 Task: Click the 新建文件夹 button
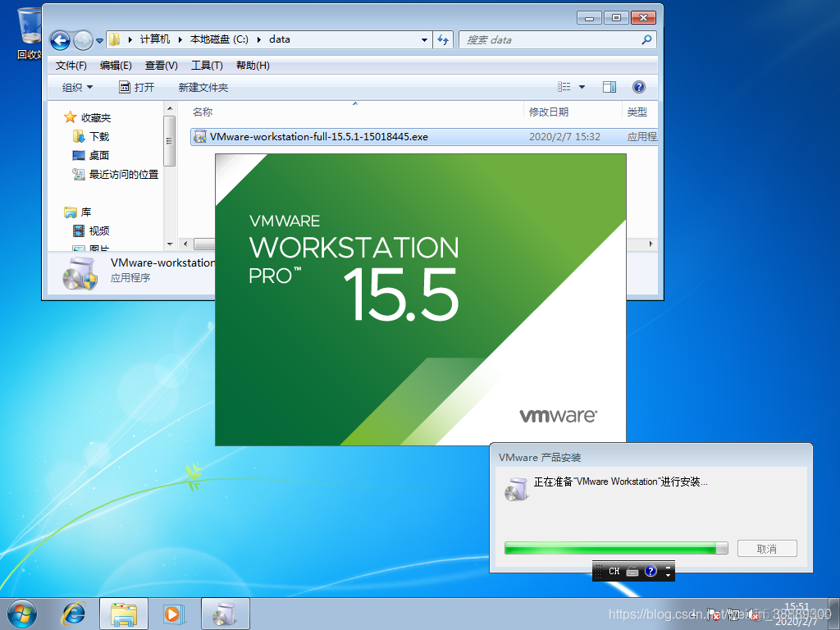click(x=203, y=87)
